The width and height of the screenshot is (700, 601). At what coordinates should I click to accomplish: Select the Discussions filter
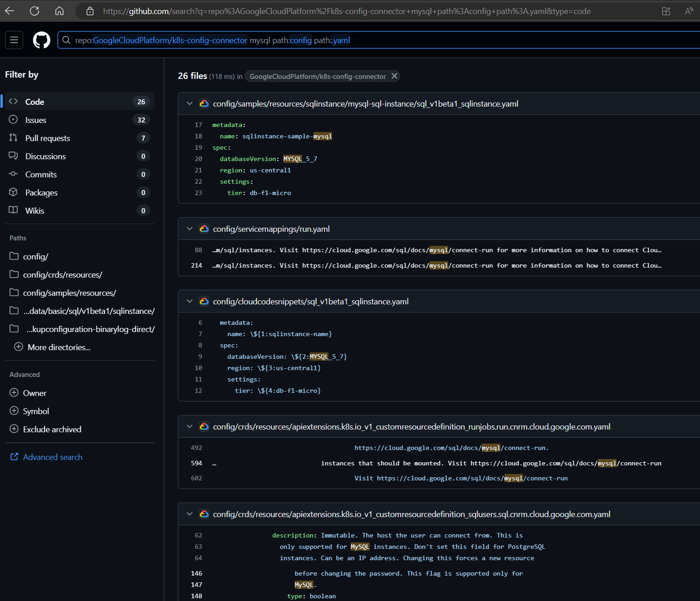point(79,156)
